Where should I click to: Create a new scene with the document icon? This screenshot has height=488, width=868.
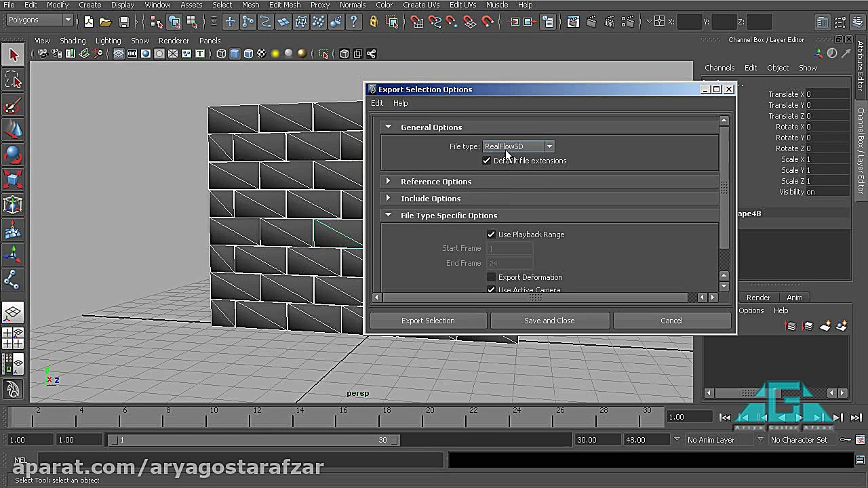point(88,22)
